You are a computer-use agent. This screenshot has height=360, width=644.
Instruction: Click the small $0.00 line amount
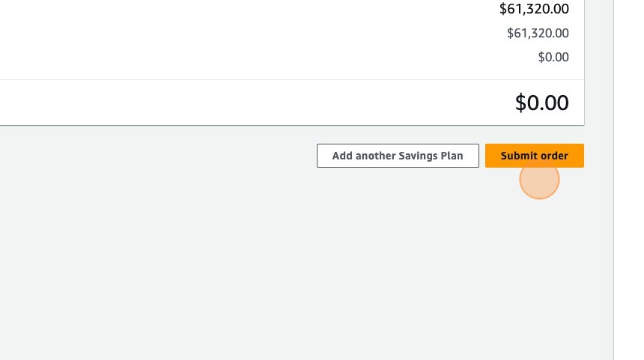(x=553, y=57)
